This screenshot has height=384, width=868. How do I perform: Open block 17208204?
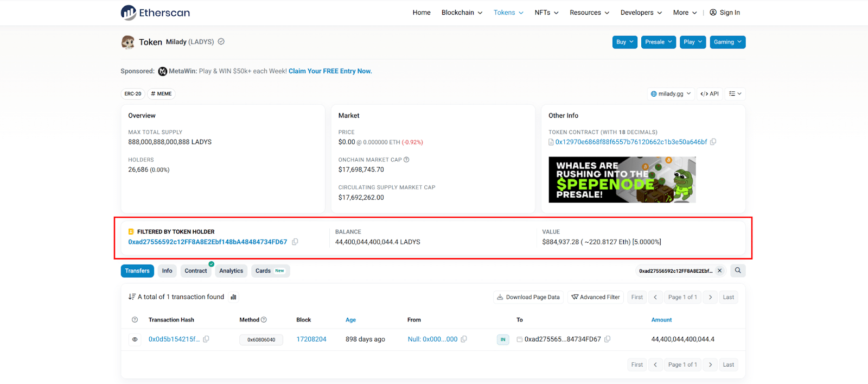pyautogui.click(x=311, y=339)
